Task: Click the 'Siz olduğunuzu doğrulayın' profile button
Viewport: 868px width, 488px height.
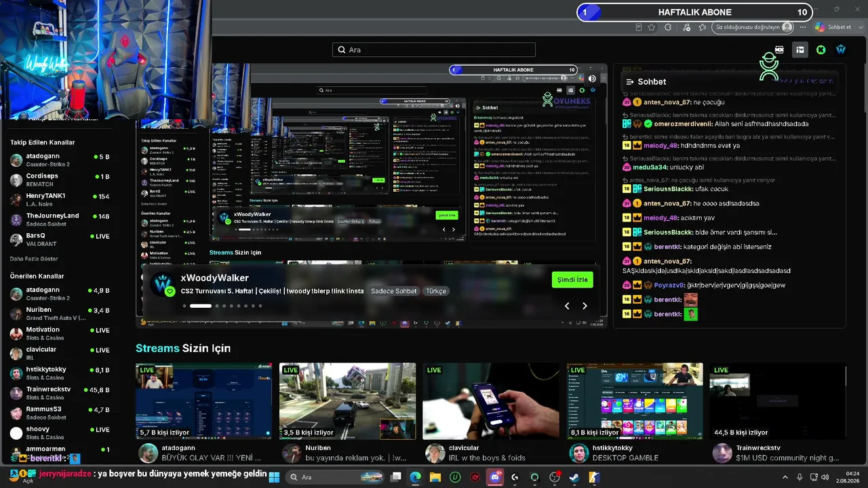Action: coord(753,27)
